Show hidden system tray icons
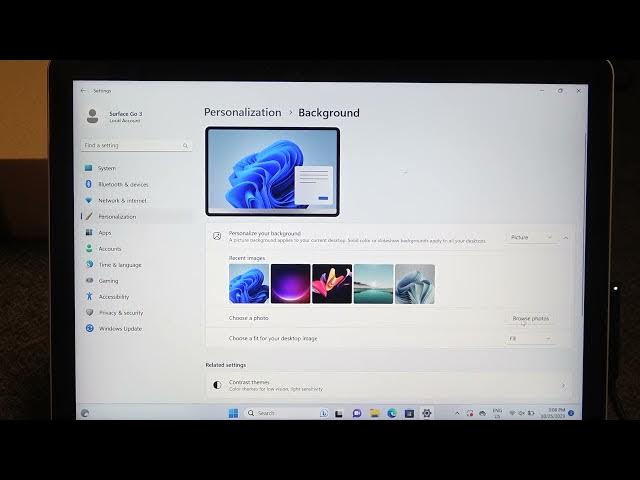640x480 pixels. pyautogui.click(x=457, y=413)
